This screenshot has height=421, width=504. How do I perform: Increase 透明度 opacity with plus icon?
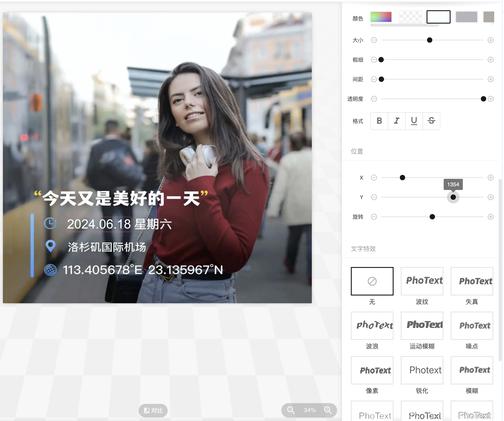pyautogui.click(x=491, y=99)
